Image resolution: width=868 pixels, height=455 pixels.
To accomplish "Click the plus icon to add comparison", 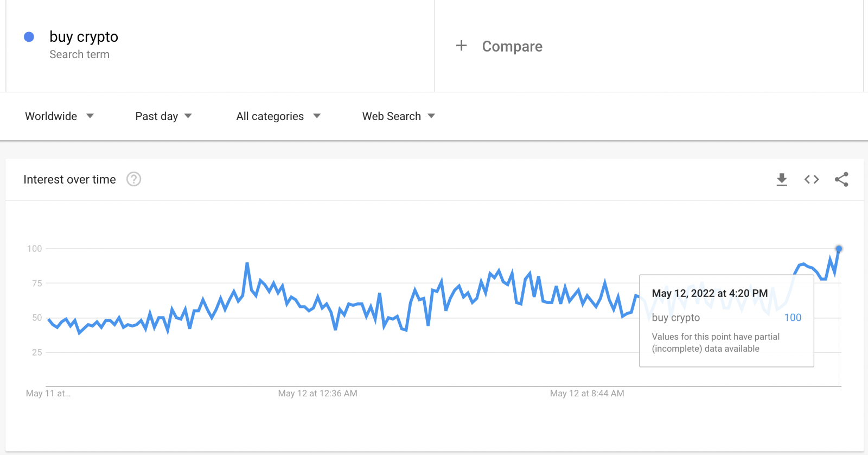I will coord(461,46).
